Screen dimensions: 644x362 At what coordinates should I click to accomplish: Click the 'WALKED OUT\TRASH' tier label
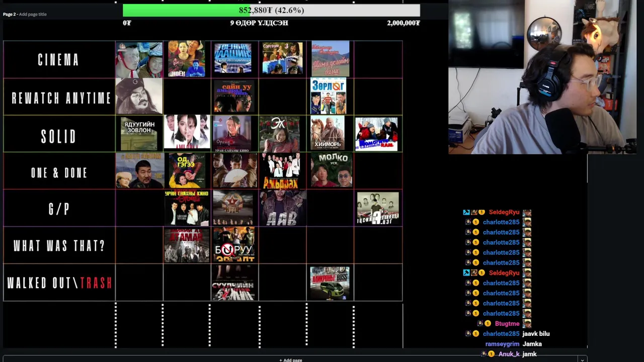point(59,283)
